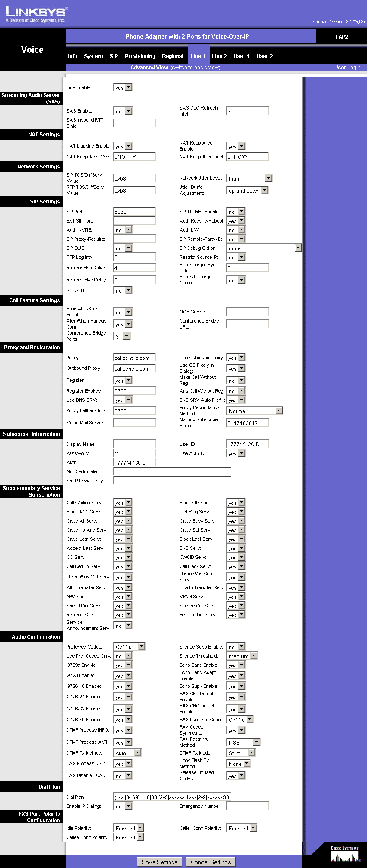Viewport: 367px width, 868px height.
Task: Open the Caller Conn Polarity dropdown
Action: point(241,828)
